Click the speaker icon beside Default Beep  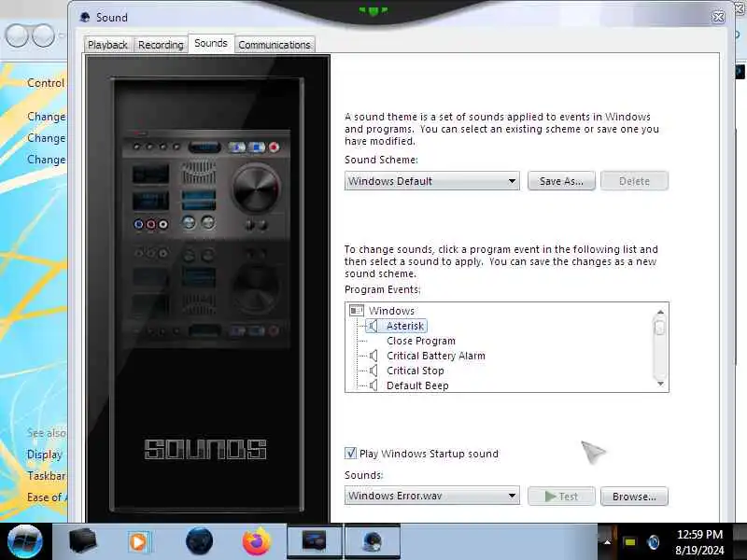373,385
